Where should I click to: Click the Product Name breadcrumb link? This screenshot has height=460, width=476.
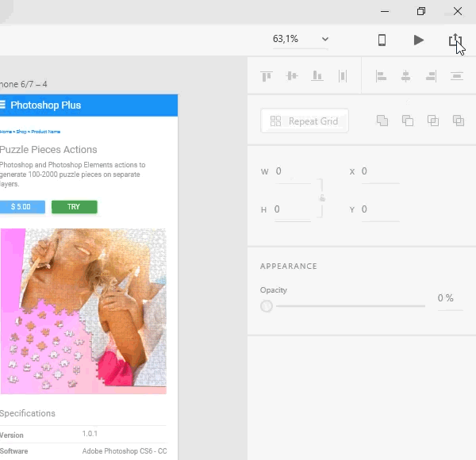point(45,132)
